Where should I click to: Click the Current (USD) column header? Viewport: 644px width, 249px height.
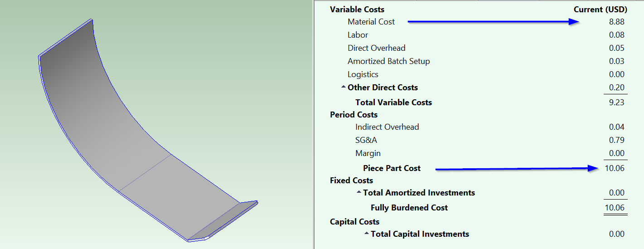point(600,9)
